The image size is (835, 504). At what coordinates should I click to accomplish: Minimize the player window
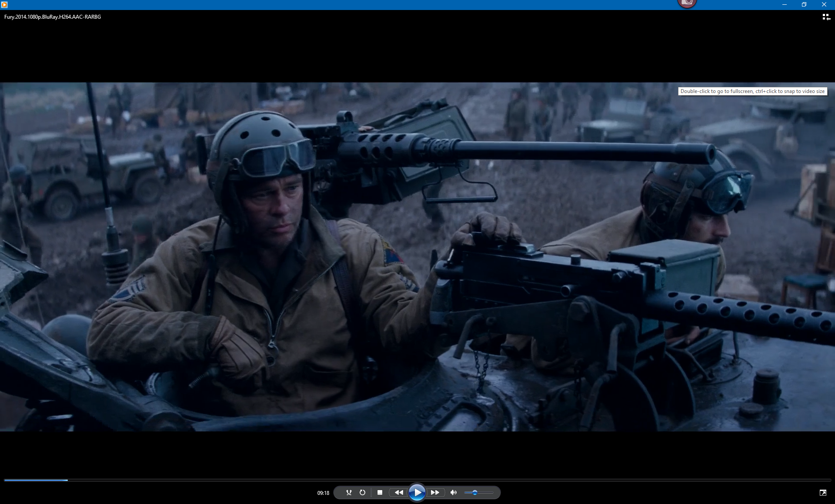(785, 4)
